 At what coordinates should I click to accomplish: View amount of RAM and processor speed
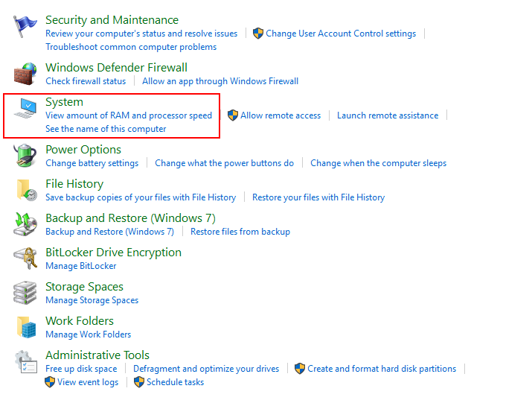129,115
